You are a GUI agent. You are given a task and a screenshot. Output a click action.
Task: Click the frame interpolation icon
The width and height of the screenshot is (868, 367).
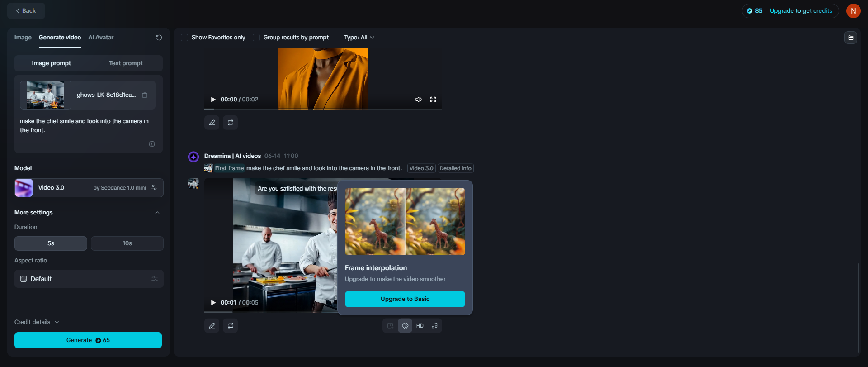[405, 326]
